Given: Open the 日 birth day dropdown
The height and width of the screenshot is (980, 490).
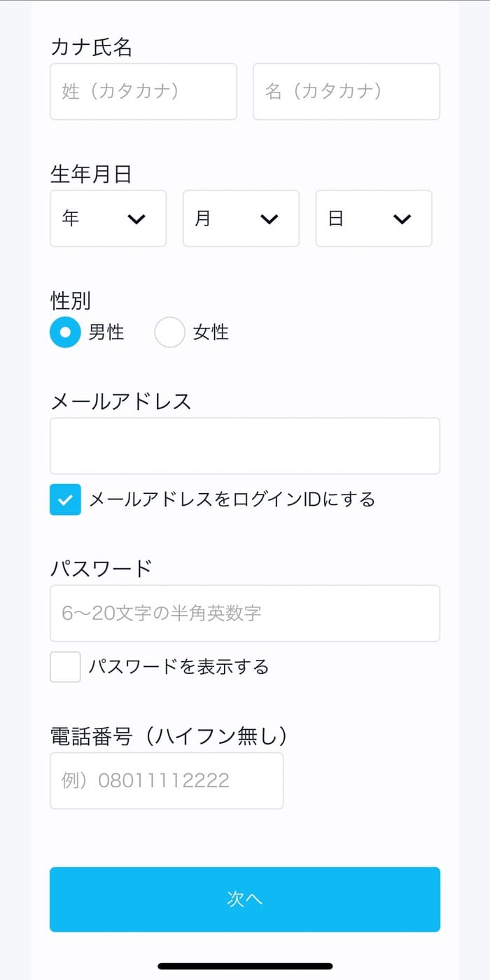Looking at the screenshot, I should tap(373, 219).
